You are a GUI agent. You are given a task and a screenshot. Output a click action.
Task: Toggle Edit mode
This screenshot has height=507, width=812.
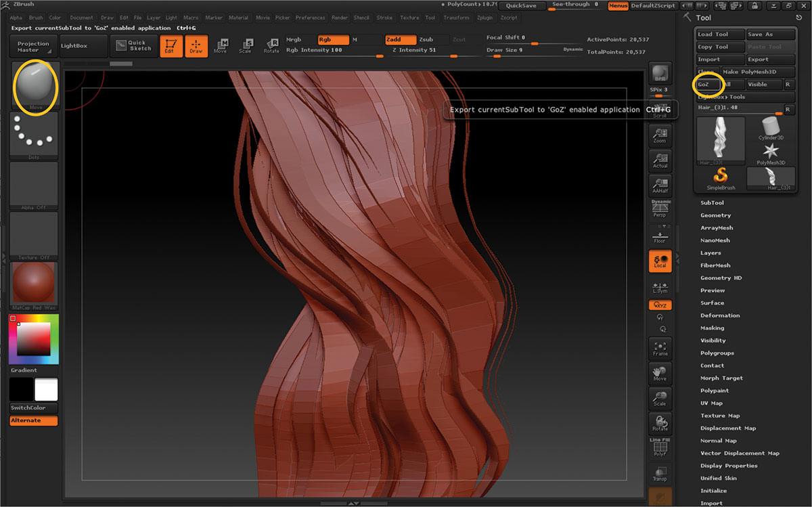[x=171, y=46]
